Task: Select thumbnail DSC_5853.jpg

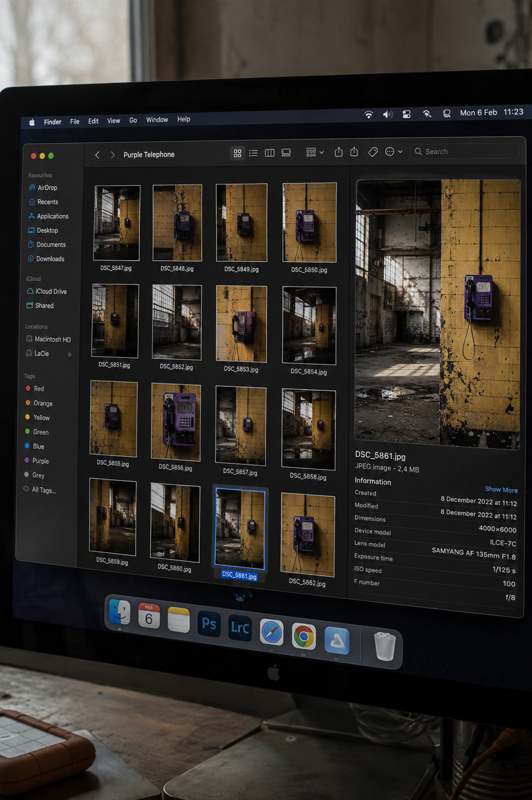Action: (241, 324)
